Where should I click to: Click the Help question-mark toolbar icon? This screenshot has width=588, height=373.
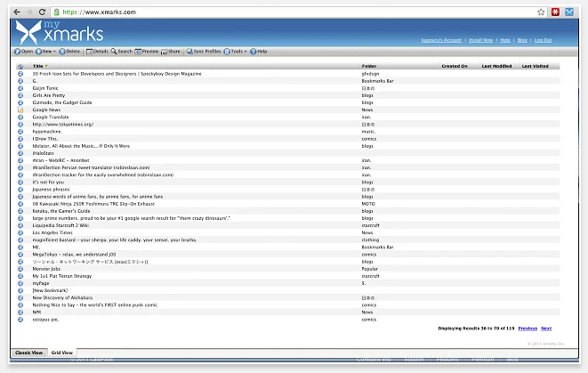pyautogui.click(x=254, y=52)
